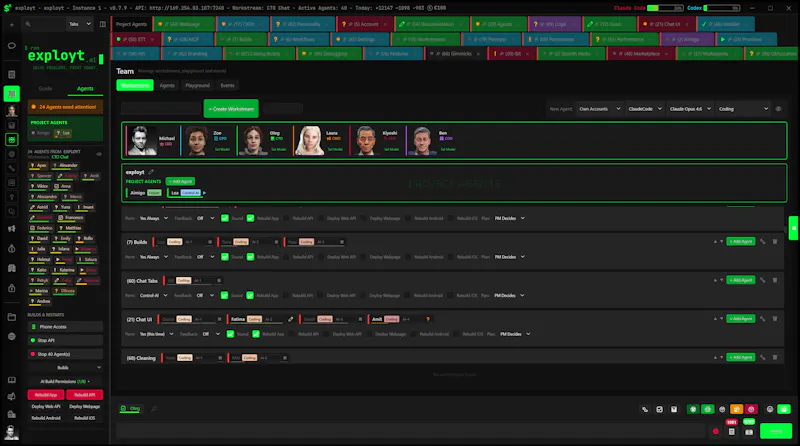Move the (7) Builds workstream up

pos(715,241)
